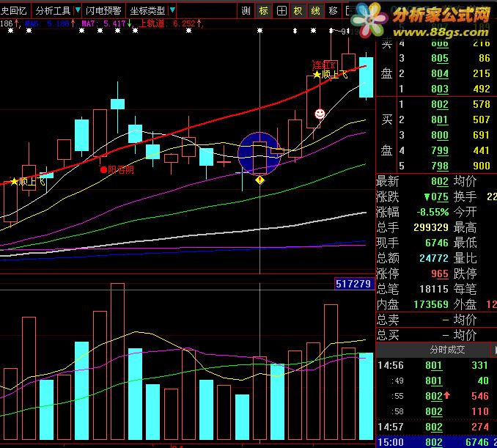
Task: Select the 分时成交 tab header
Action: tap(447, 350)
